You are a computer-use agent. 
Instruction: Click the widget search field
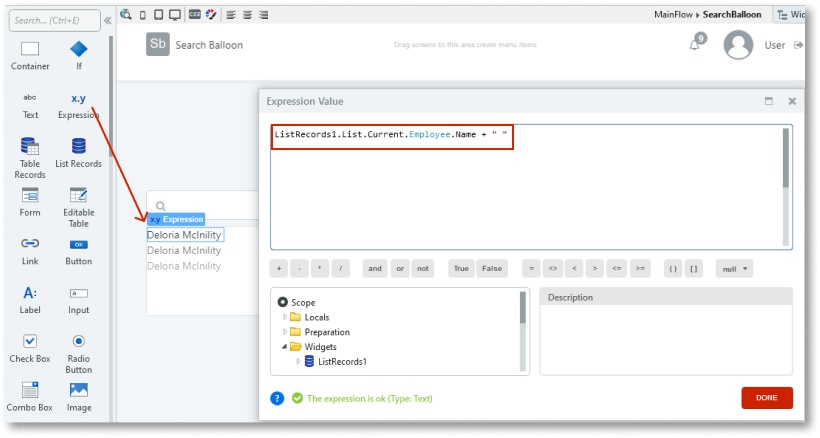click(52, 20)
